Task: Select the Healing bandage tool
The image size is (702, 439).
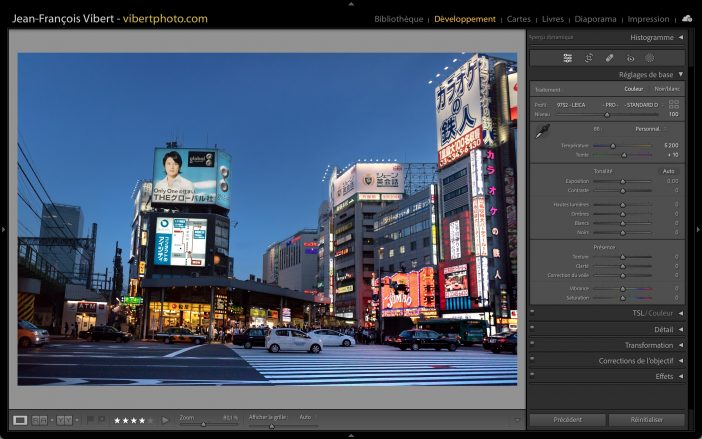Action: coord(610,58)
